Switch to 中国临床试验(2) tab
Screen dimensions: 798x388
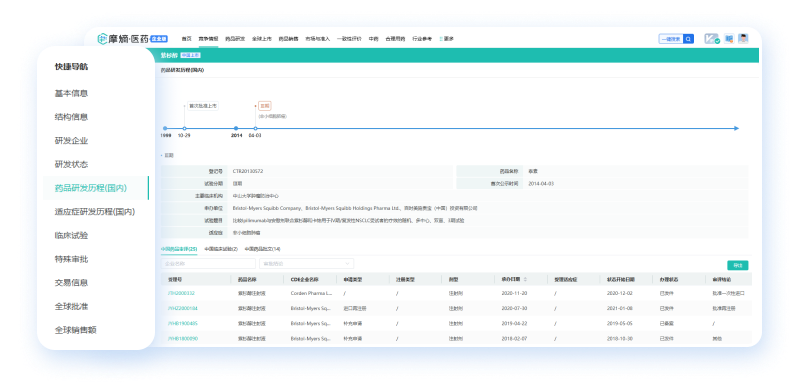click(x=221, y=249)
